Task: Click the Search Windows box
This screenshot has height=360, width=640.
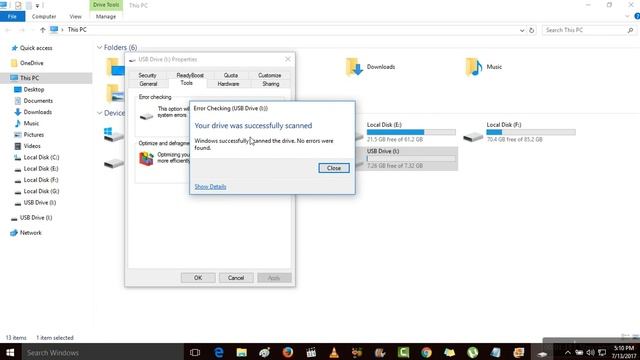Action: point(102,352)
